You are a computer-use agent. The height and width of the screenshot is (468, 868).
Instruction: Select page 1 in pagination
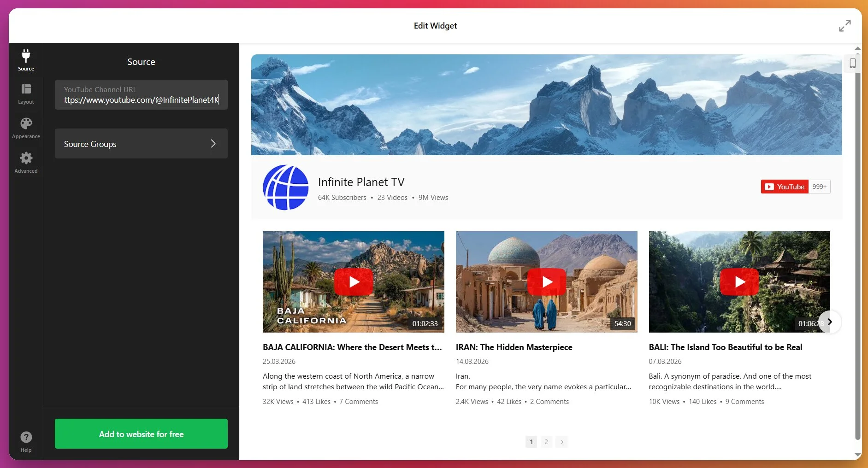point(531,442)
